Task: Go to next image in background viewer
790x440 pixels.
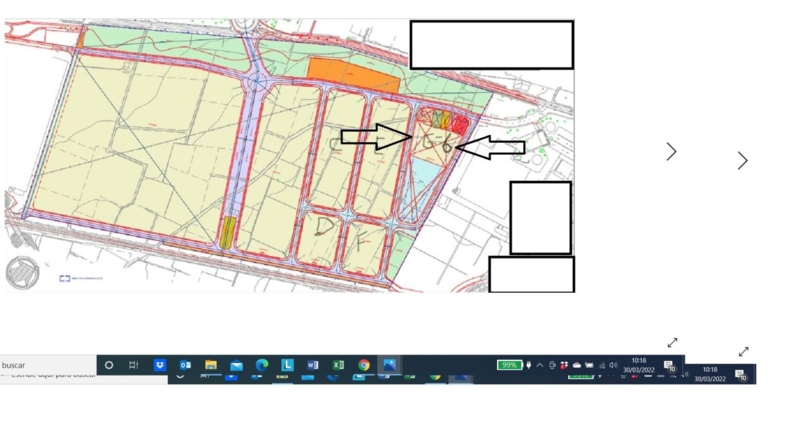Action: pos(742,161)
